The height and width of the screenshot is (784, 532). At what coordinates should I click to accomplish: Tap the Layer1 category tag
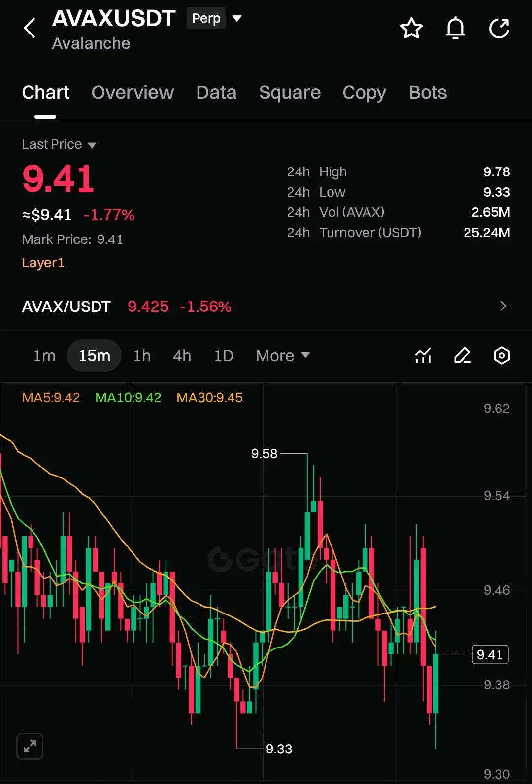pos(43,263)
